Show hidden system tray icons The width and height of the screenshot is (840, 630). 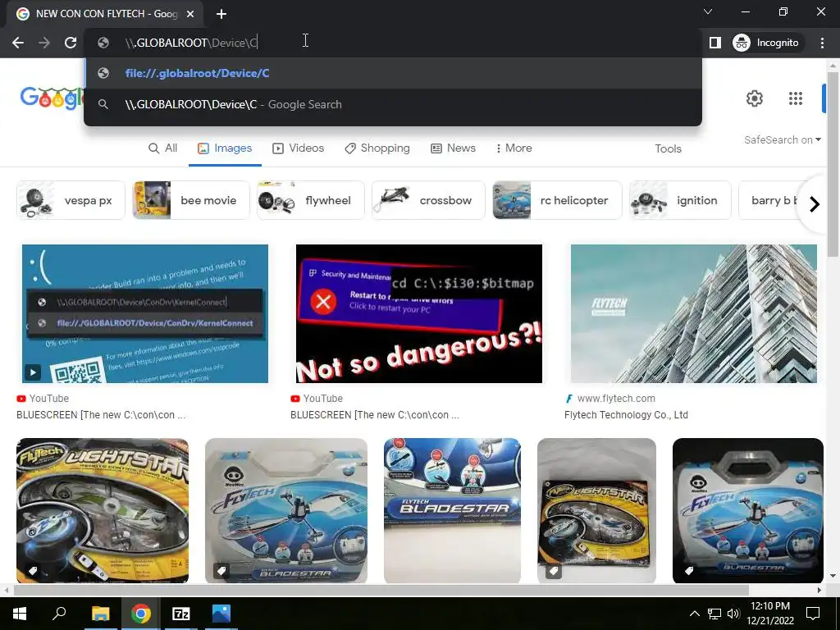click(694, 614)
